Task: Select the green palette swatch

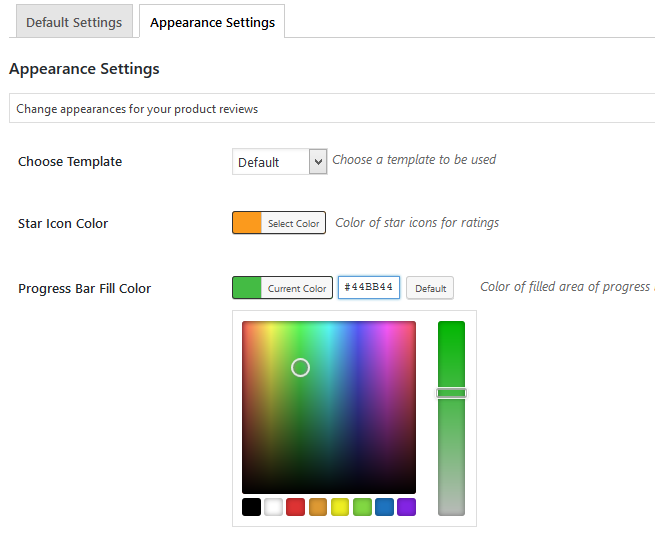Action: tap(362, 507)
